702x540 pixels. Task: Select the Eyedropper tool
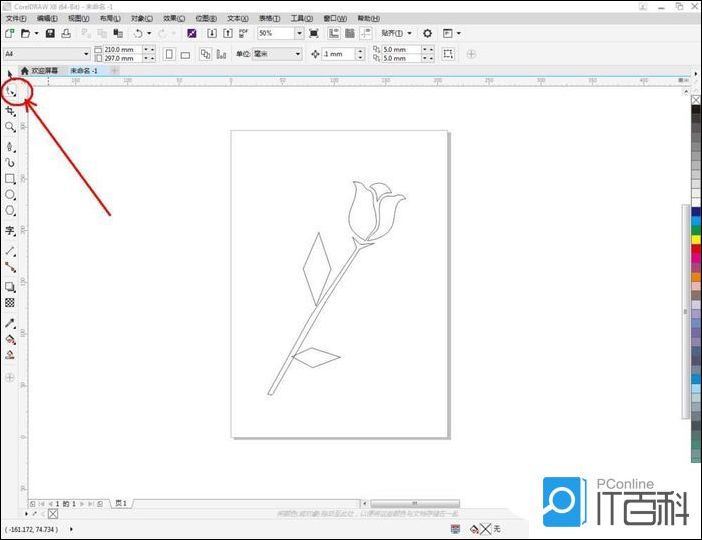click(x=11, y=322)
